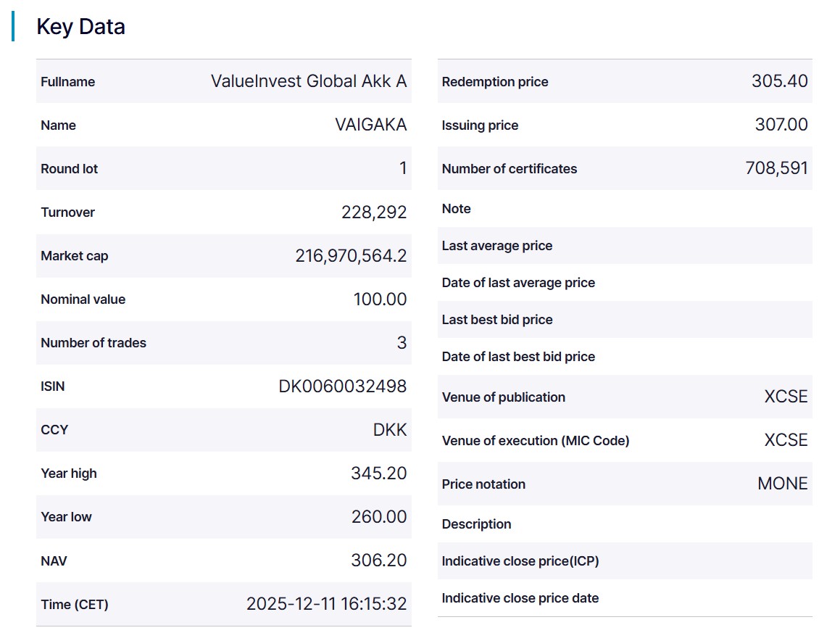This screenshot has height=633, width=840.
Task: Click the VAIGAKA name value
Action: coord(370,125)
